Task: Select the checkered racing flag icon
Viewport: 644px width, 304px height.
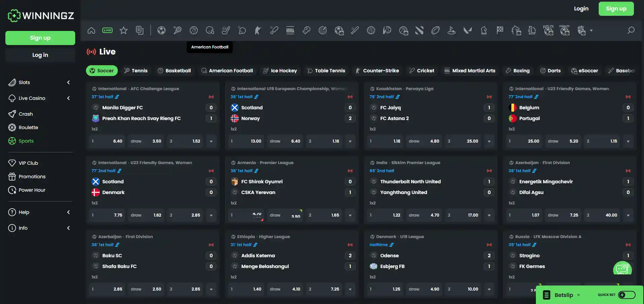Action: click(x=500, y=31)
